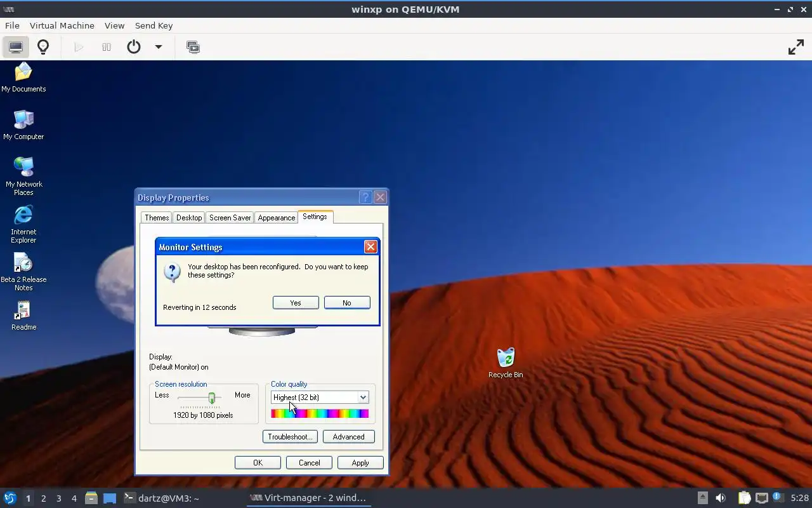Click Cancel in Display Properties

click(310, 463)
